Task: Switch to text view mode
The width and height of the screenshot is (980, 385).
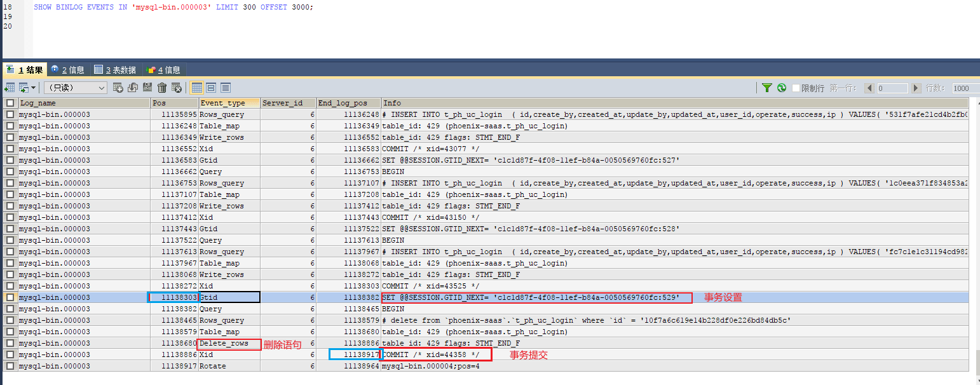Action: tap(226, 88)
